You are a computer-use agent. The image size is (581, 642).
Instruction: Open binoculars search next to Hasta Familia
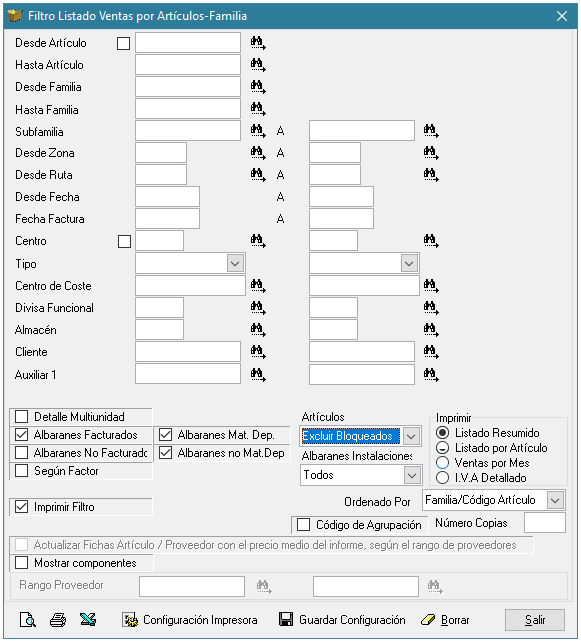(258, 109)
